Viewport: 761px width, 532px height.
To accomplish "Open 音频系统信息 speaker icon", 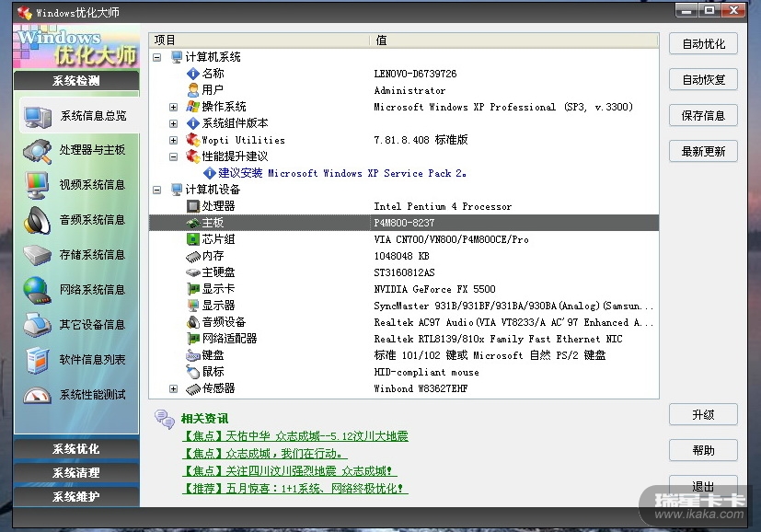I will [38, 220].
